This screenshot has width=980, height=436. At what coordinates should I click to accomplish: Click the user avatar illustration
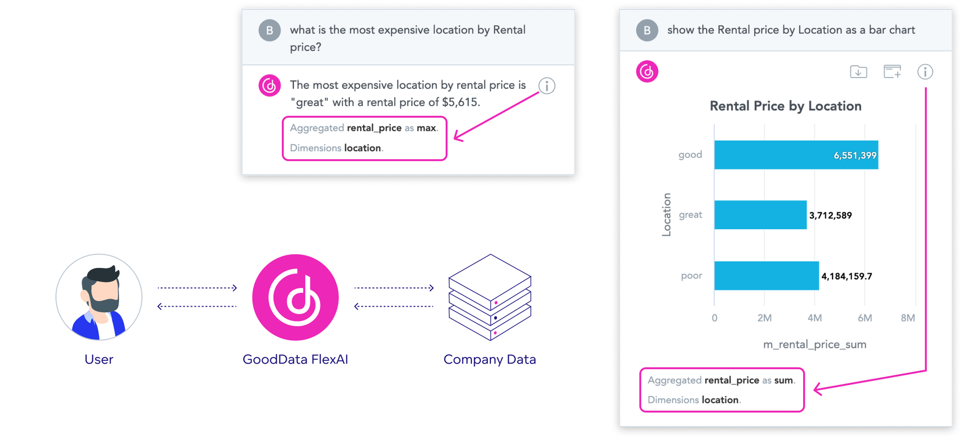(98, 296)
